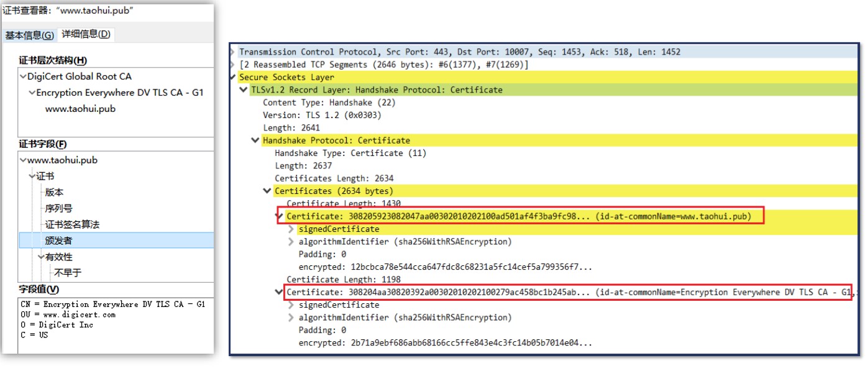
Task: Select the 详细信息(D) tab
Action: pyautogui.click(x=86, y=34)
